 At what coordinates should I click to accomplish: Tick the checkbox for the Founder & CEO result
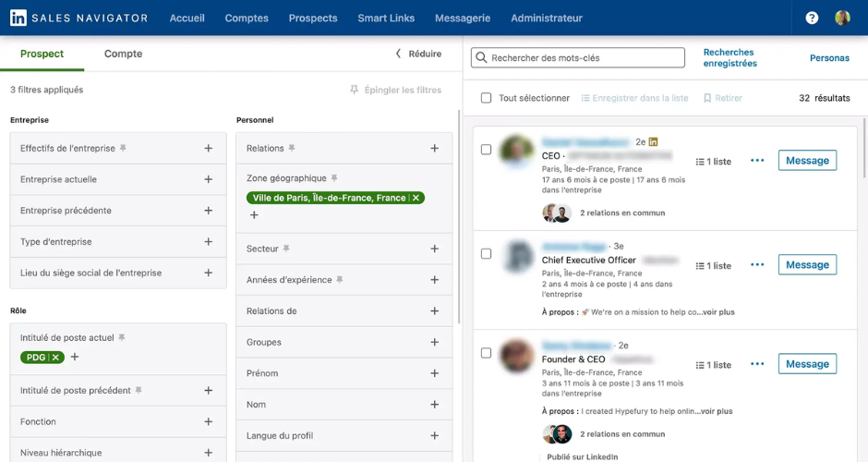487,353
